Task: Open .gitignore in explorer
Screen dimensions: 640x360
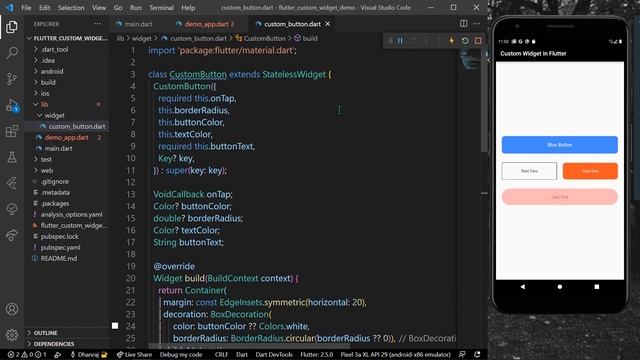Action: (x=55, y=181)
